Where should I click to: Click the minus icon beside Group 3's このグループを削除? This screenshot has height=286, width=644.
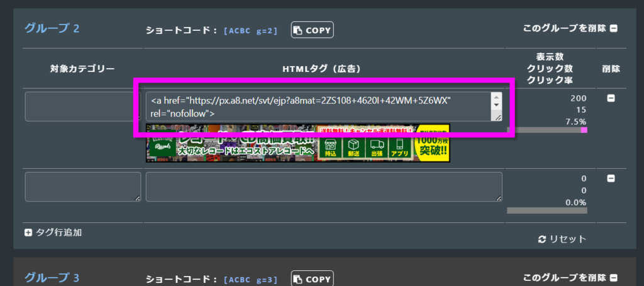[614, 278]
